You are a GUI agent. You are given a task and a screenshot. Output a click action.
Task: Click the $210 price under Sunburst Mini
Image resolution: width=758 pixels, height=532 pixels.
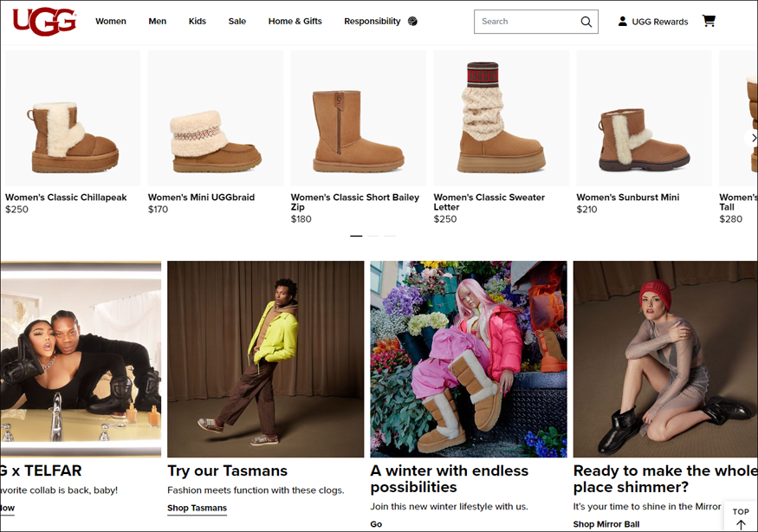[586, 210]
